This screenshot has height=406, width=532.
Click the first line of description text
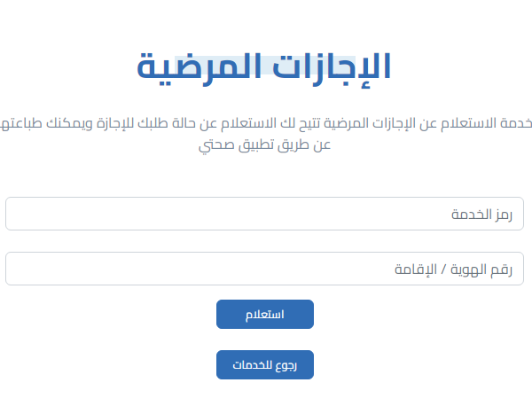pos(266,121)
